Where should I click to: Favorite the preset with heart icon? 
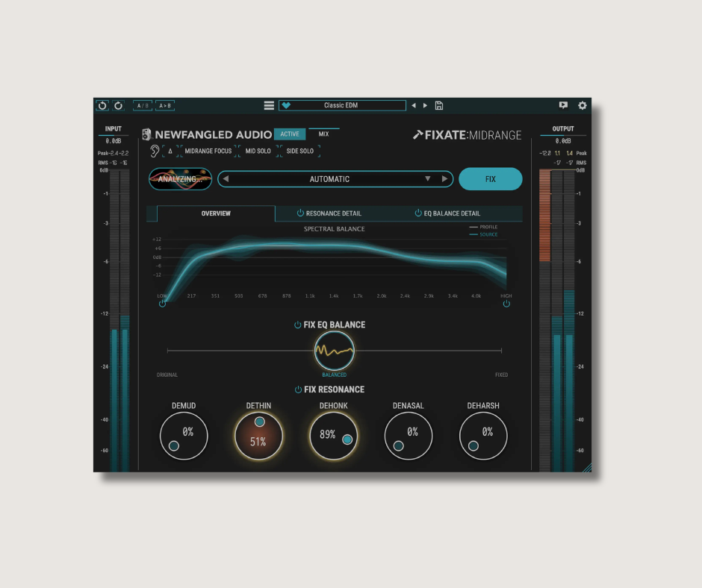[286, 106]
